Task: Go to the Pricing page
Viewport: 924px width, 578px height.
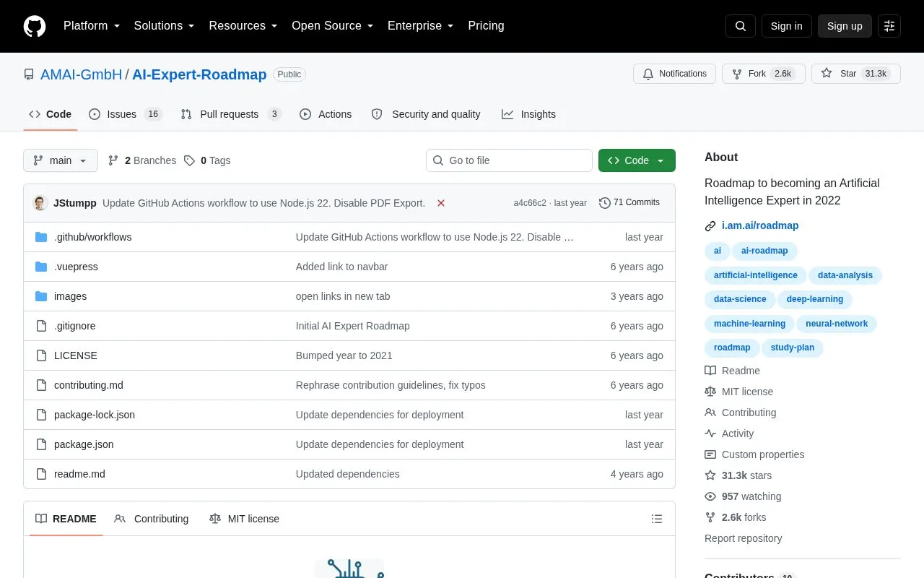Action: (x=486, y=25)
